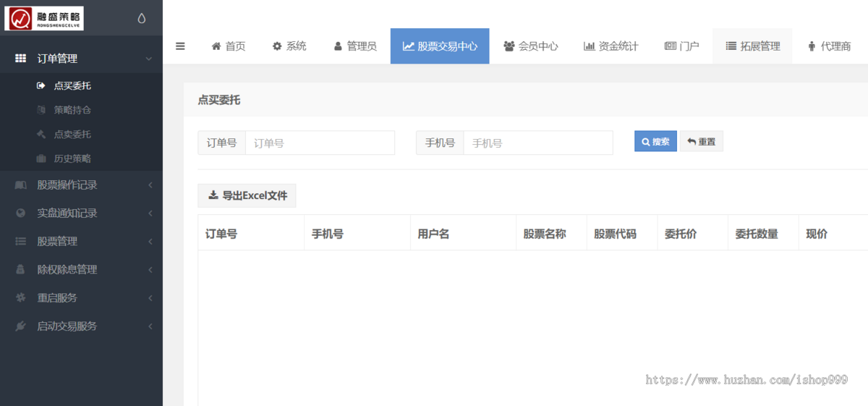Click the briefcase icon beside 历史策略

[41, 158]
